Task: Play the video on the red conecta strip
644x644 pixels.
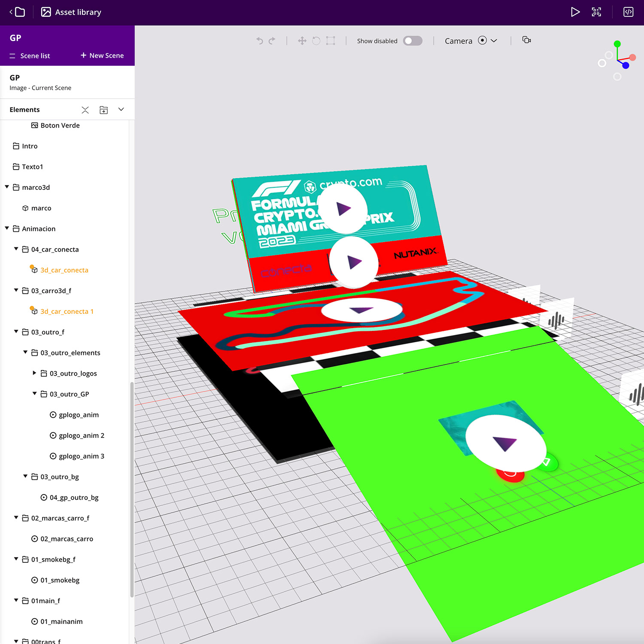Action: [354, 262]
